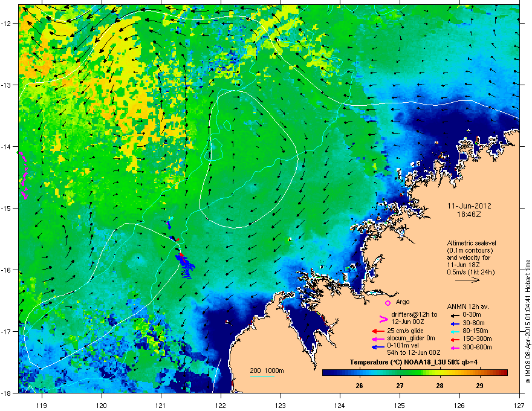Click the black ANMN arrow for 0-30m
Screen dimensions: 532x411
[x=455, y=316]
